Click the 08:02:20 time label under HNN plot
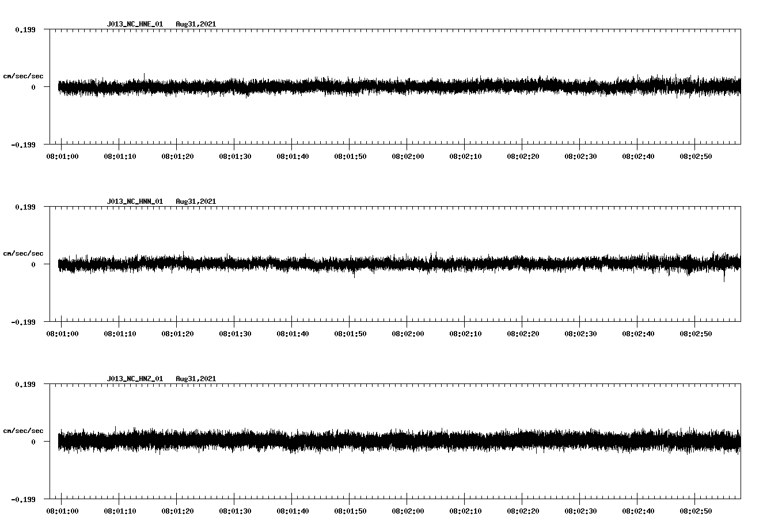Screen dimensions: 782x532 tap(522, 334)
